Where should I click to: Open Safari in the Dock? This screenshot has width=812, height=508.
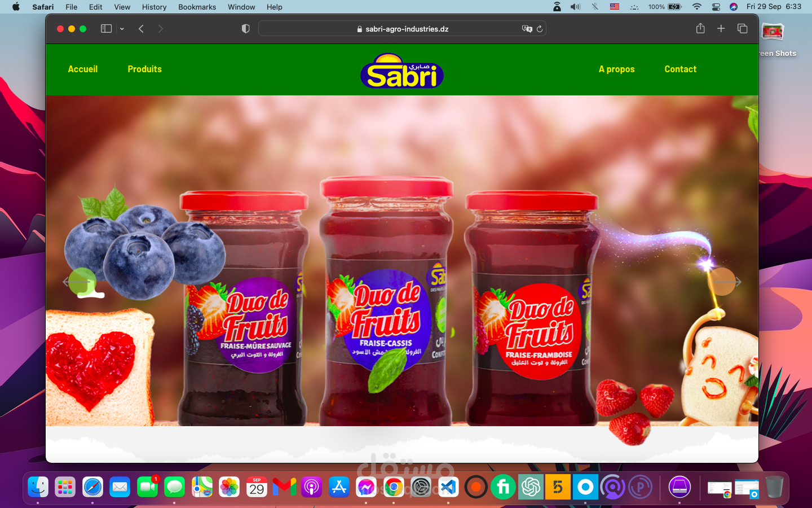(x=92, y=487)
